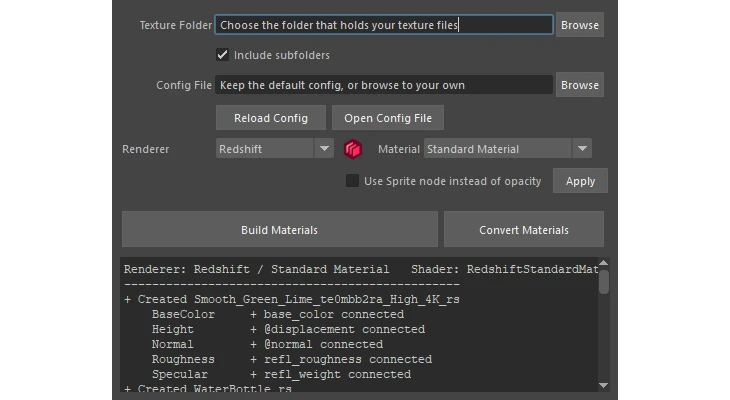This screenshot has height=400, width=730.
Task: Click the 'refl_weight connected' log line
Action: 331,374
